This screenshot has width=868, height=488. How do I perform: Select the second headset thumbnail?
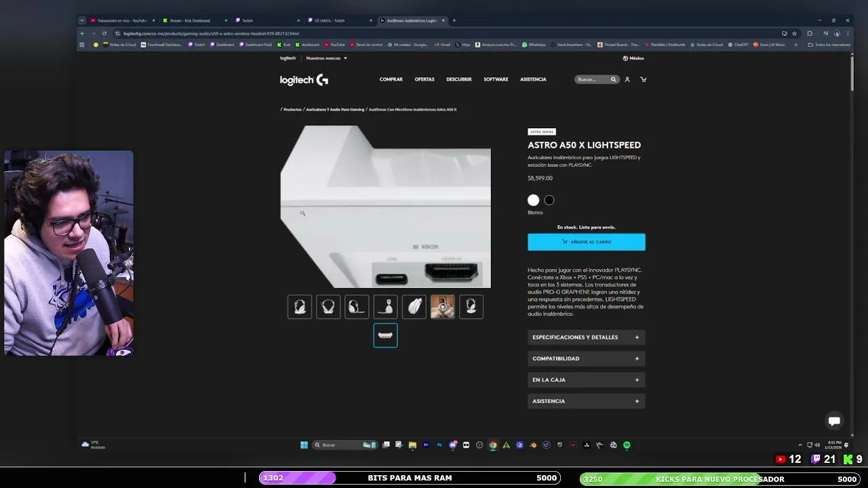tap(328, 307)
